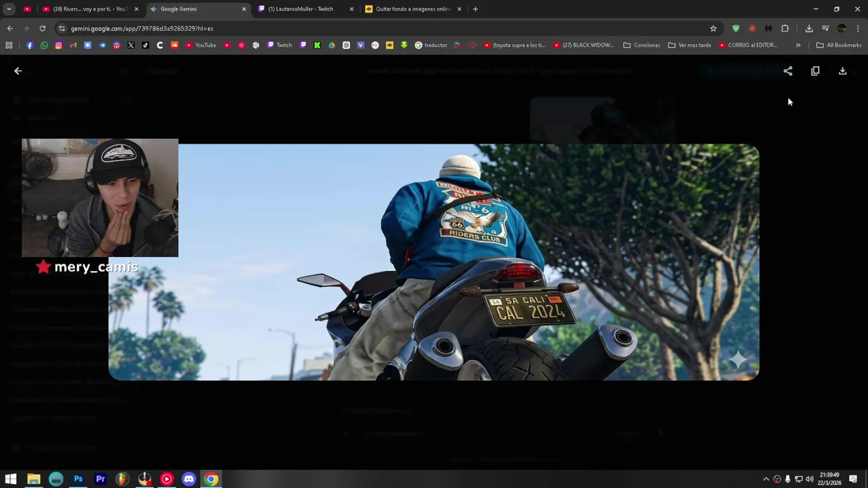Open the red record extension icon
The height and width of the screenshot is (488, 868).
click(x=752, y=28)
